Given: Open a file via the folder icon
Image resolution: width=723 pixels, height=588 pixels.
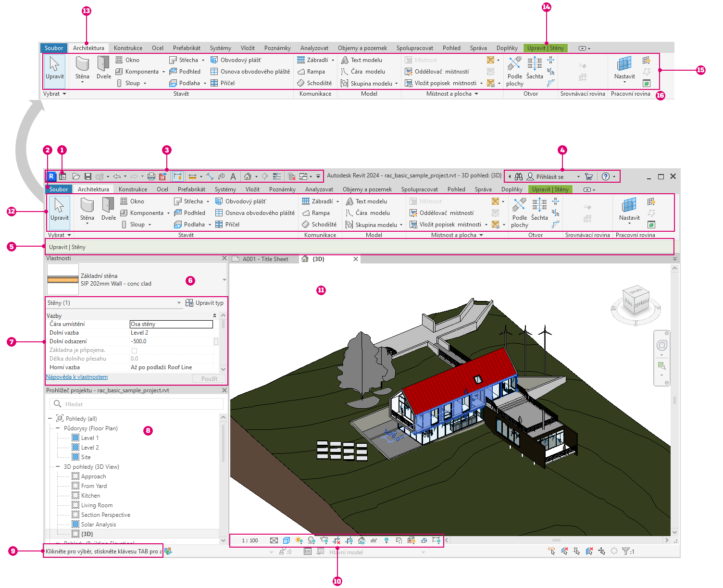Looking at the screenshot, I should point(76,176).
